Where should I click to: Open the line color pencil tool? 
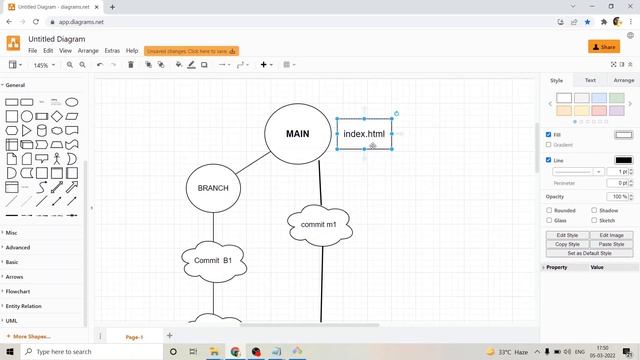point(191,64)
